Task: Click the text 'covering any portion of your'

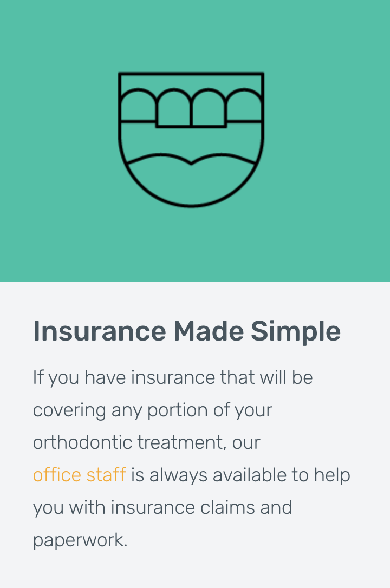Action: coord(153,410)
